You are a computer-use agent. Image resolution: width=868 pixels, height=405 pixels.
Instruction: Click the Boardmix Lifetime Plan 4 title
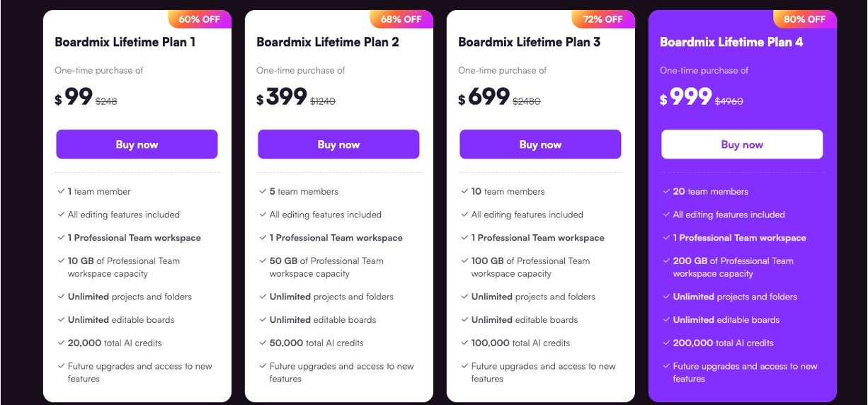pyautogui.click(x=731, y=42)
